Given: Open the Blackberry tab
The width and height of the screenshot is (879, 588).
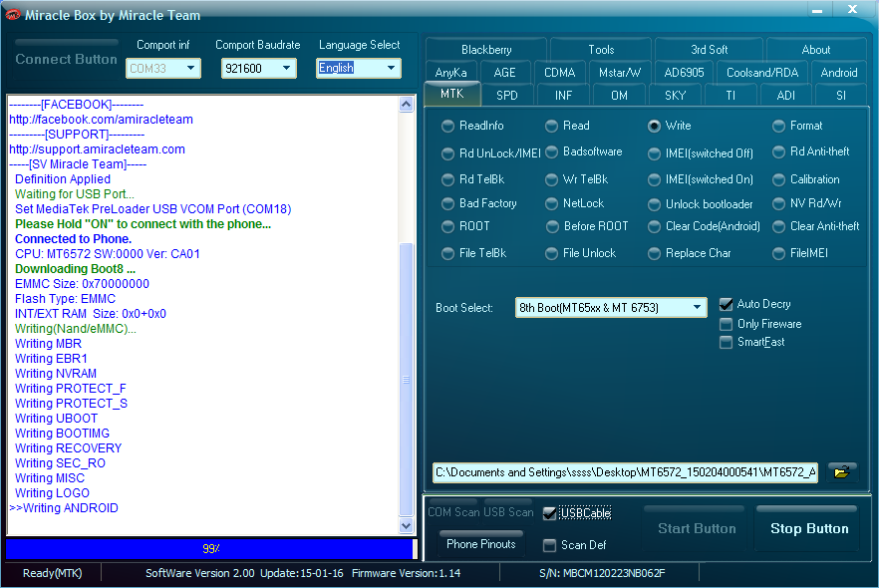Looking at the screenshot, I should [x=486, y=49].
